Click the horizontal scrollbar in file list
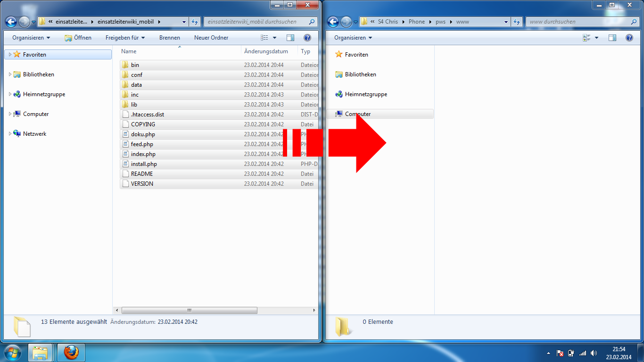The width and height of the screenshot is (644, 362). tap(189, 311)
